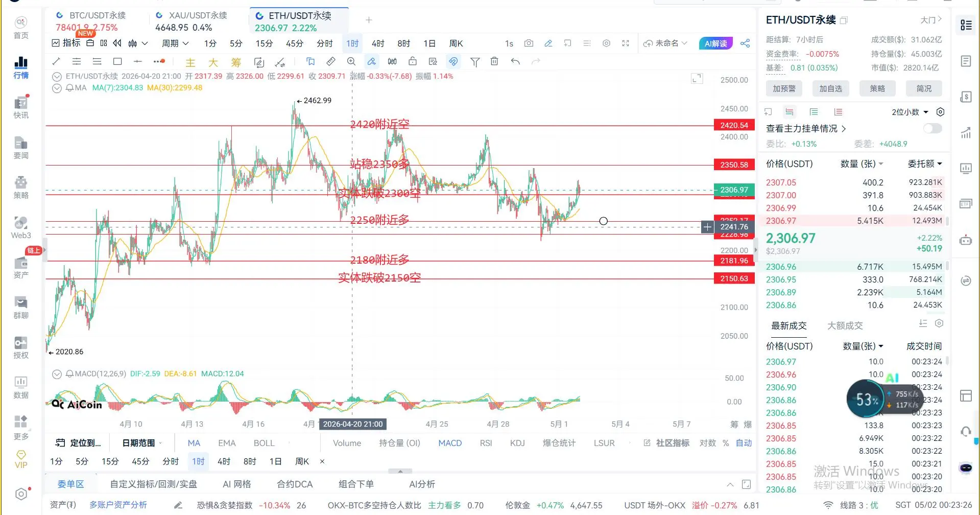The height and width of the screenshot is (515, 980).
Task: Open the trades 数量(张) dropdown
Action: coord(863,346)
